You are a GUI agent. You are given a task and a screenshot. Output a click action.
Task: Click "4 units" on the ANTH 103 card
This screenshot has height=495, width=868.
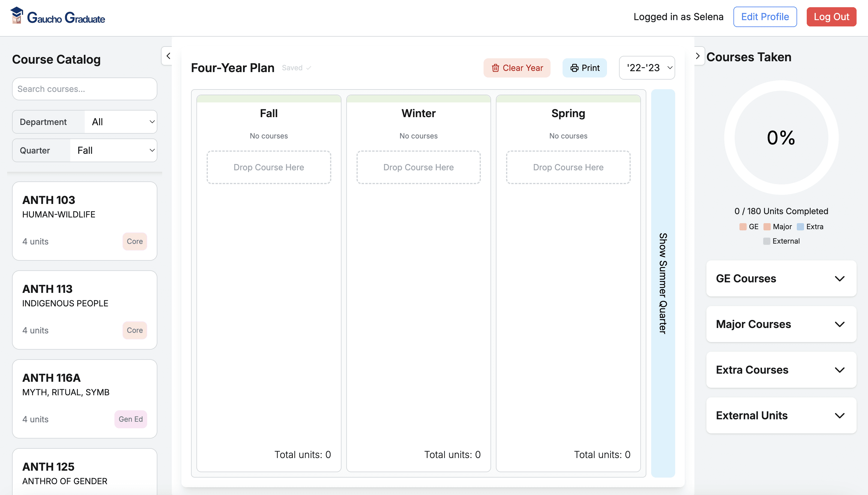[35, 241]
